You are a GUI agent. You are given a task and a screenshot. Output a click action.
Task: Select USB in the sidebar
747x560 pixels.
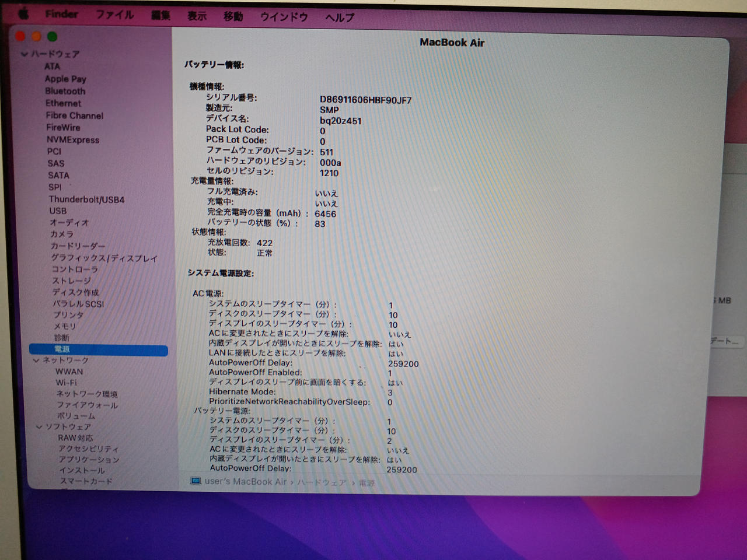point(58,211)
